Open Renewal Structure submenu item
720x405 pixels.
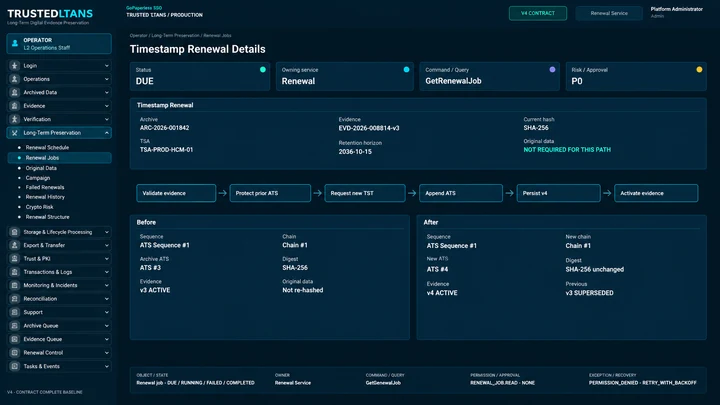[x=47, y=217]
